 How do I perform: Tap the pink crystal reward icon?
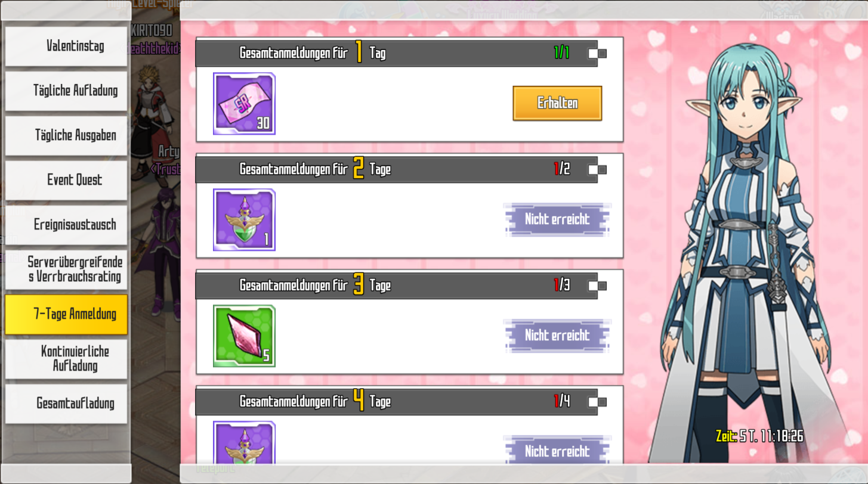pos(244,336)
